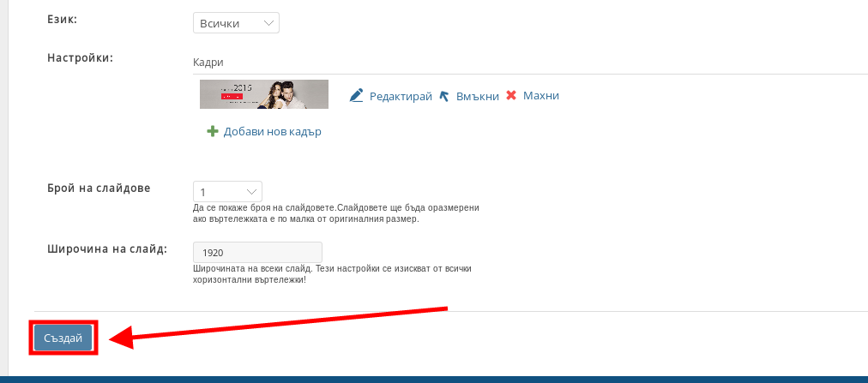Click the Брой на слайдове label
Image resolution: width=868 pixels, height=383 pixels.
99,188
